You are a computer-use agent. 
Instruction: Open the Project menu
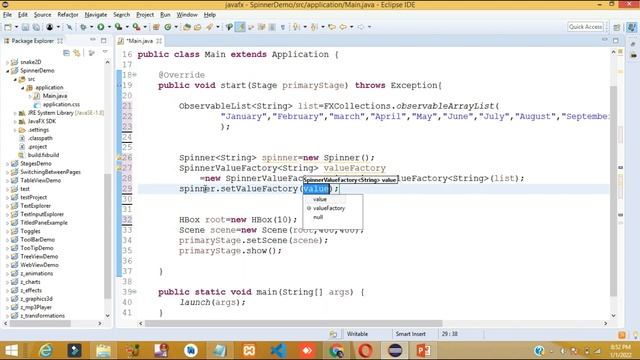145,15
